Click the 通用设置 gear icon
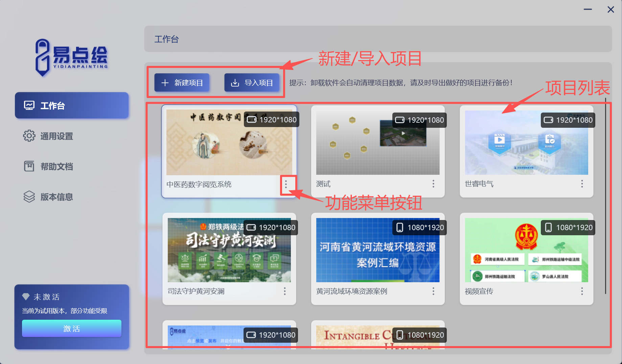 tap(29, 136)
